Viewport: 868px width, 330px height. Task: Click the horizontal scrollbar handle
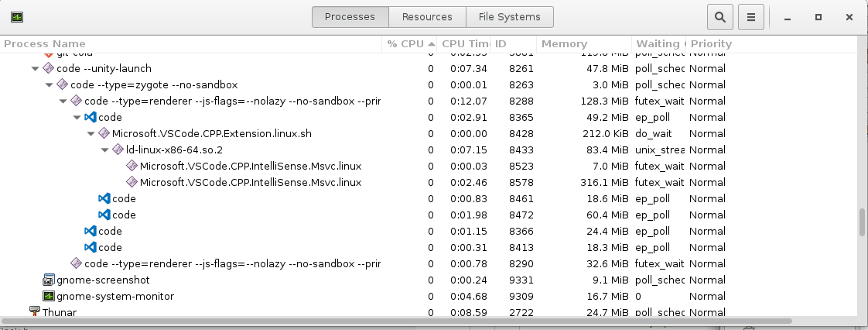coord(396,321)
